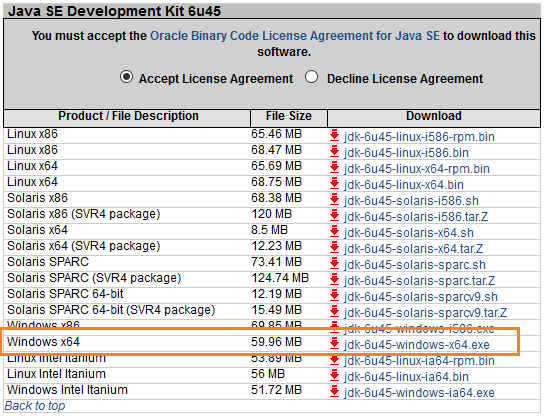Click red download arrow for linux-ia64.bin
Screen dimensions: 545x417
point(334,375)
